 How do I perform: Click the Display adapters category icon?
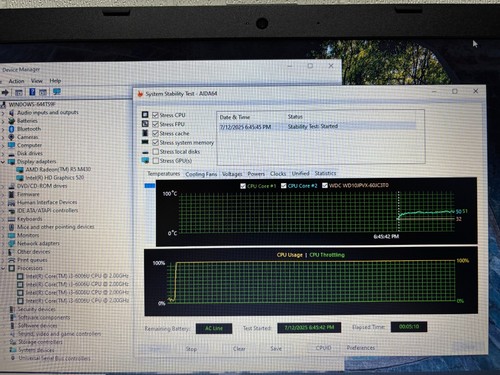tap(12, 162)
